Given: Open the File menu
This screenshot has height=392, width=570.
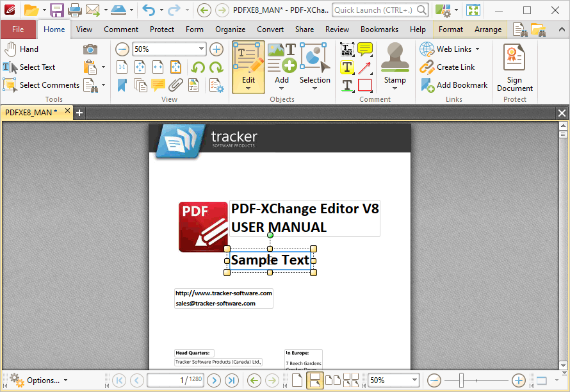Looking at the screenshot, I should [x=18, y=29].
